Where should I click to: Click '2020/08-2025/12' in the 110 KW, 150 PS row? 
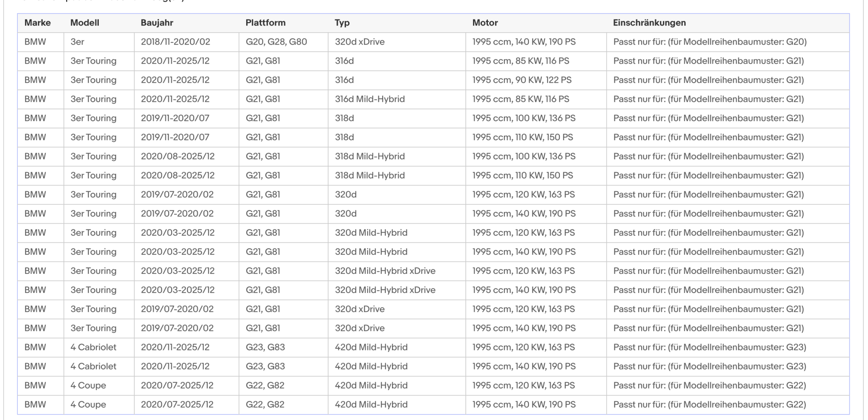[x=178, y=175]
